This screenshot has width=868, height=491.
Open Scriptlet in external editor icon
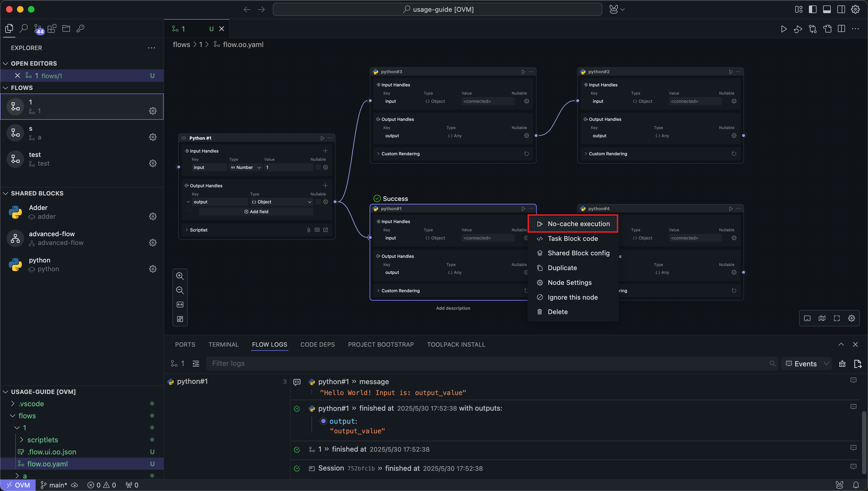325,230
